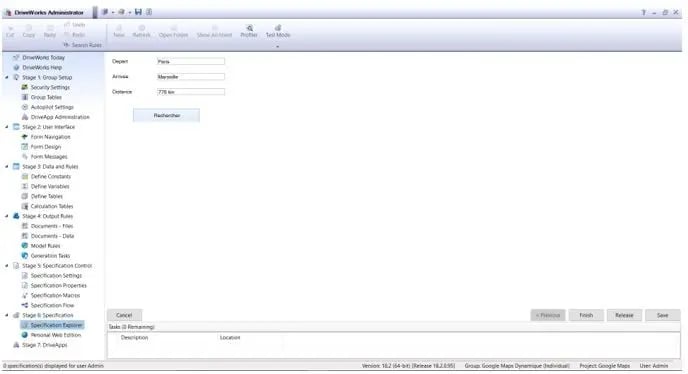Click the Group Tables icon
The image size is (688, 374).
point(25,97)
